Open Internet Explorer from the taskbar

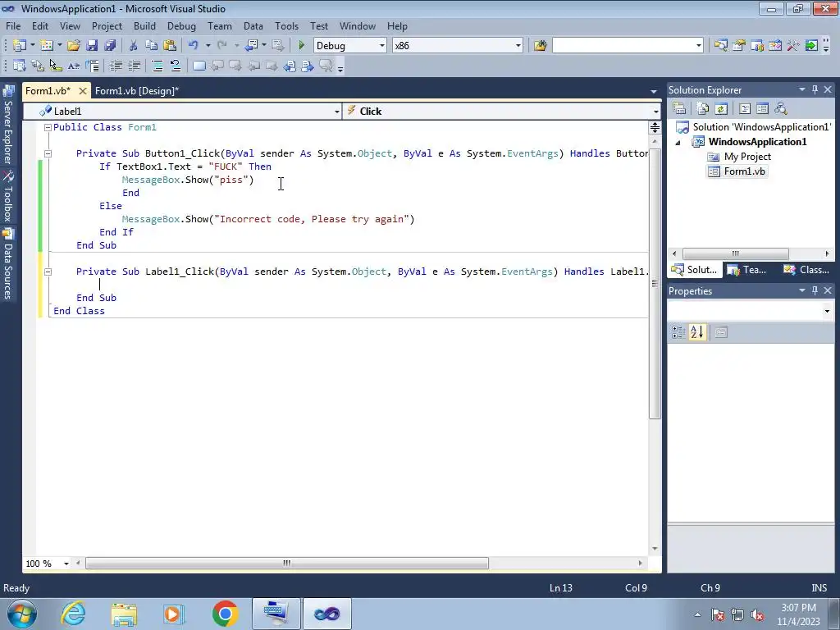point(73,614)
